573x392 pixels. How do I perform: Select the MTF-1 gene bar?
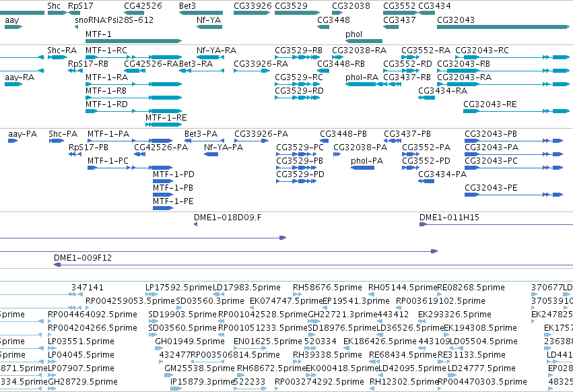click(133, 41)
